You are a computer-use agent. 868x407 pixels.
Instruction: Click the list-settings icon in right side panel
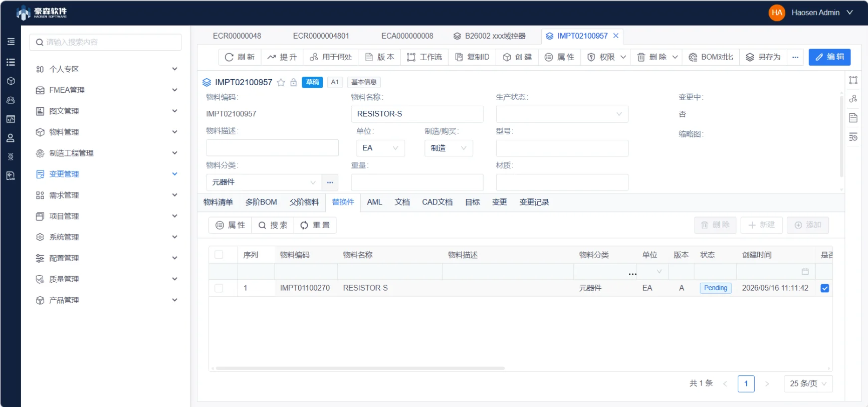[853, 137]
